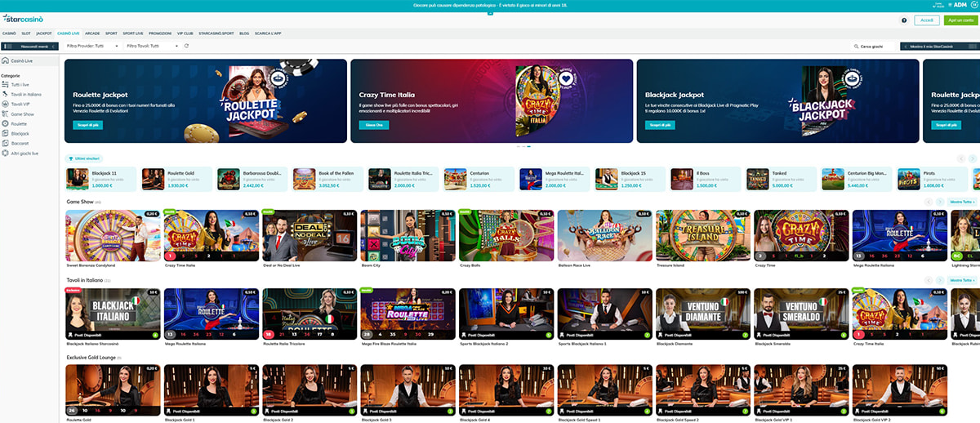
Task: Click Mostra Tutto for Tavoli in Italiano
Action: point(961,279)
